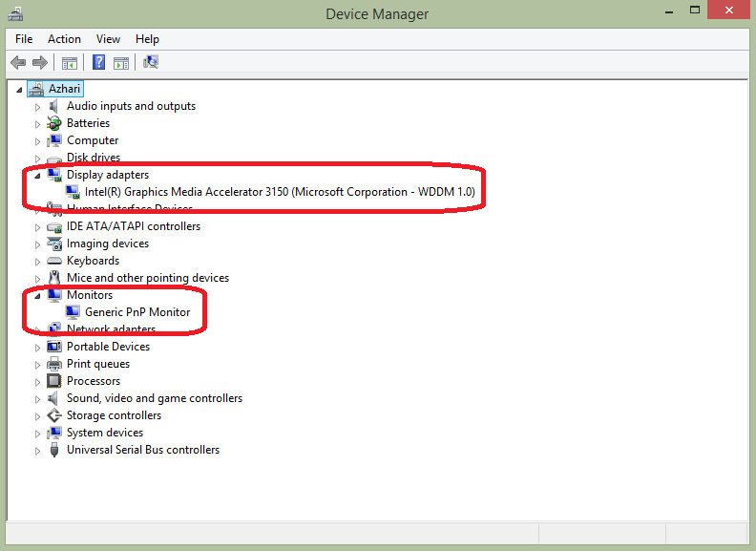
Task: Click the Print queues printer icon
Action: [x=54, y=364]
